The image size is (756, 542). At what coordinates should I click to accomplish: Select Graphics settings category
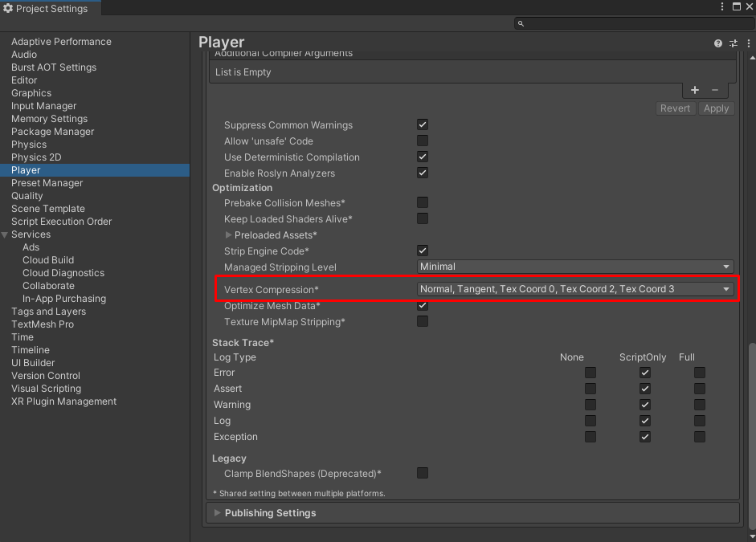tap(31, 93)
